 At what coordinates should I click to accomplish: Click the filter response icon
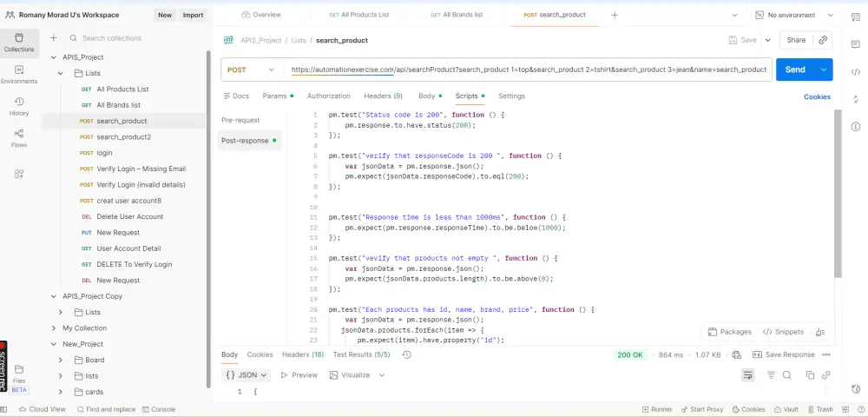click(x=771, y=375)
